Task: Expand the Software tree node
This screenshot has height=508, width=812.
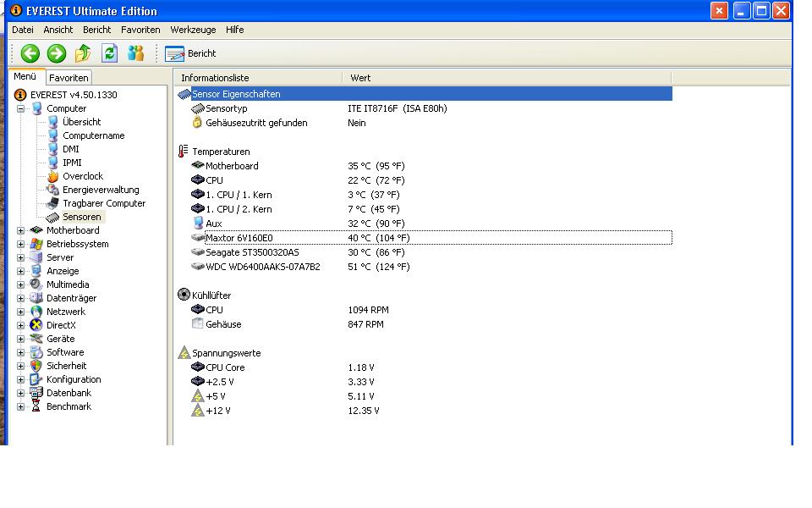Action: pyautogui.click(x=20, y=352)
